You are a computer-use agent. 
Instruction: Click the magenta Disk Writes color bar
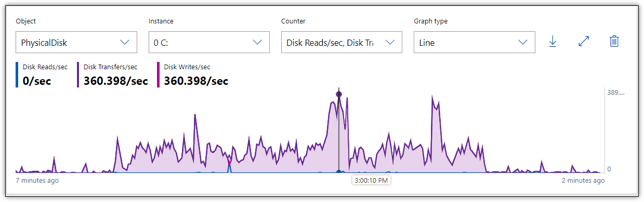click(158, 75)
